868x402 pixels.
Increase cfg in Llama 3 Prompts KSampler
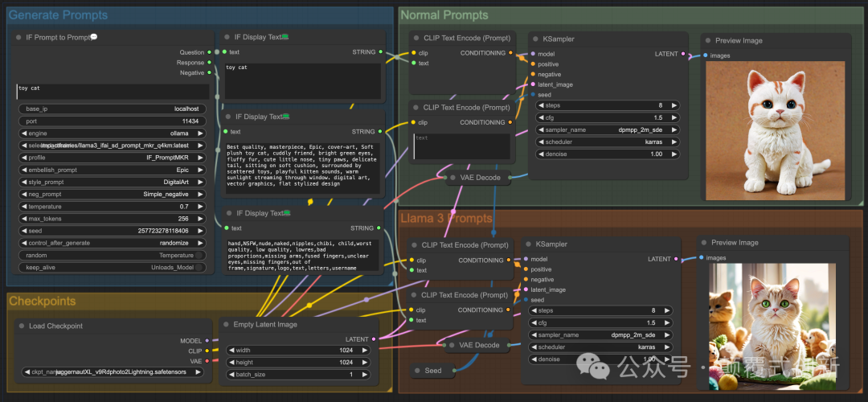click(x=668, y=323)
